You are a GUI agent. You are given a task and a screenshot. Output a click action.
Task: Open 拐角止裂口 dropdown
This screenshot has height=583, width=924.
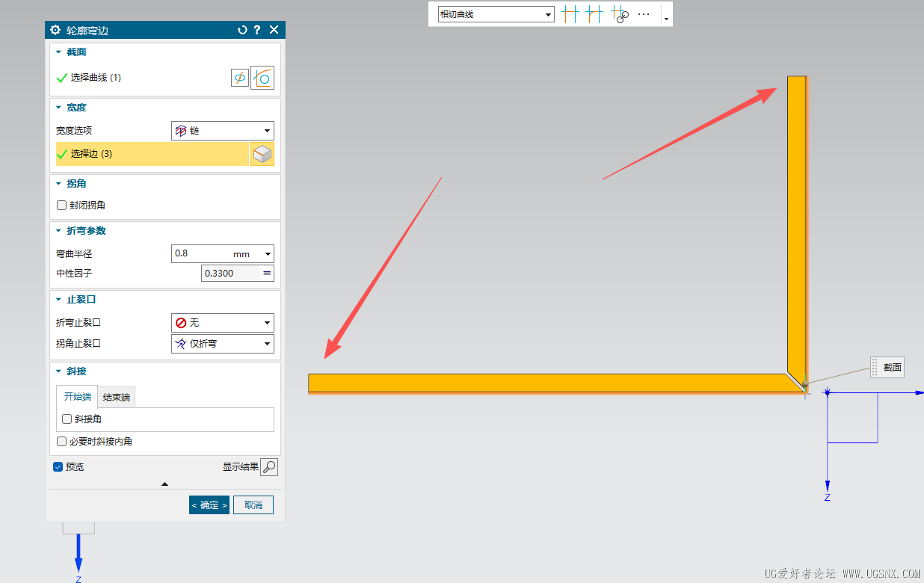point(223,344)
